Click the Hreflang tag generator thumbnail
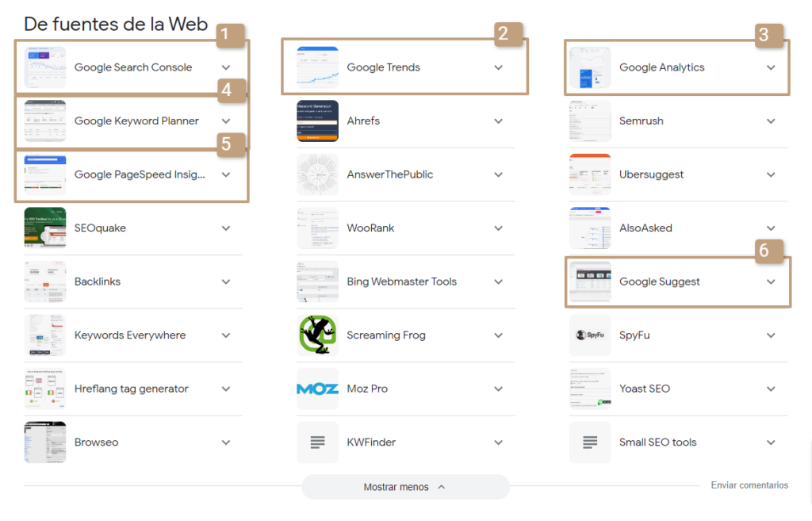Screen dimensions: 812x521 (x=45, y=389)
